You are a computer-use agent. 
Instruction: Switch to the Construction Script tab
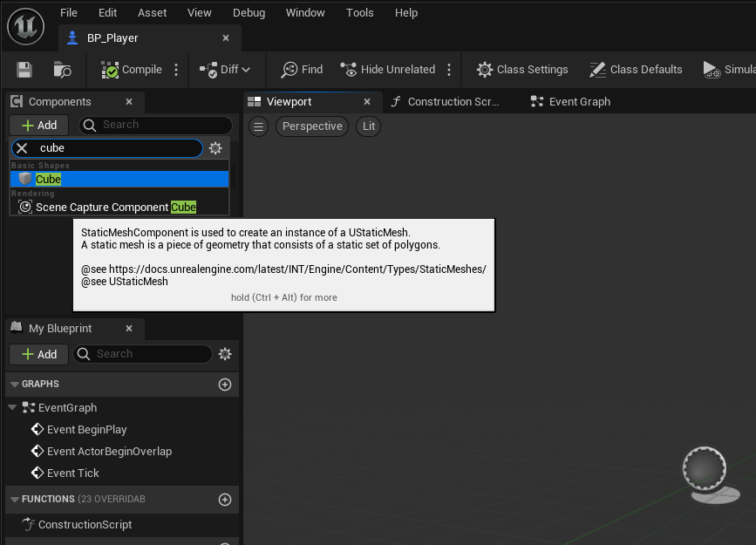pos(445,102)
